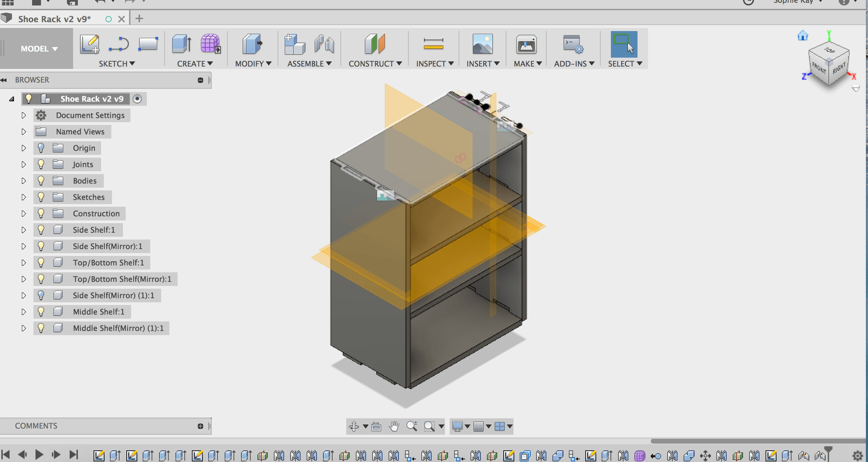Toggle visibility of the Origin folder
This screenshot has width=868, height=462.
click(x=41, y=148)
